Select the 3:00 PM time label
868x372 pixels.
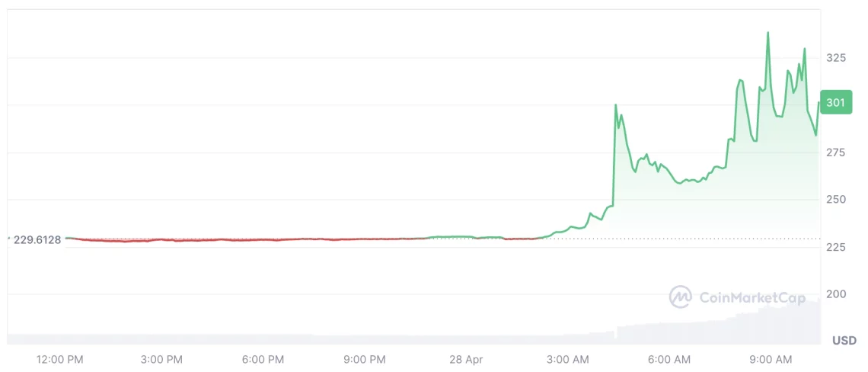[x=162, y=358]
